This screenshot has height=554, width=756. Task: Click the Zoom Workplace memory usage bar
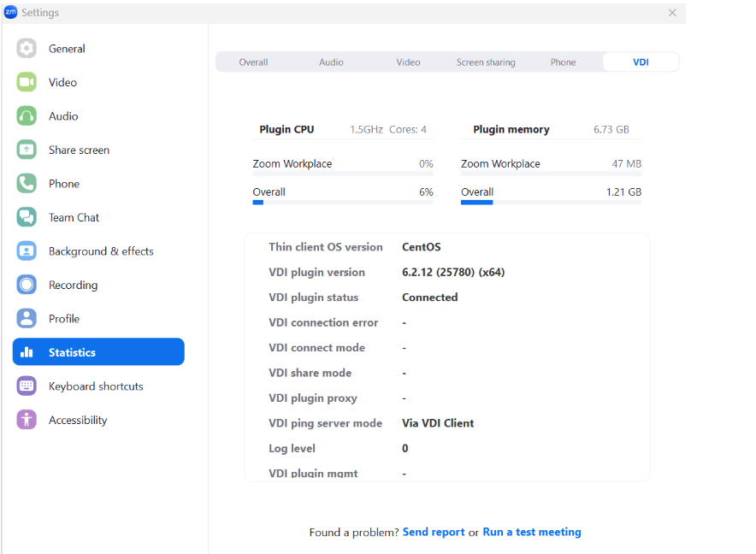(551, 174)
